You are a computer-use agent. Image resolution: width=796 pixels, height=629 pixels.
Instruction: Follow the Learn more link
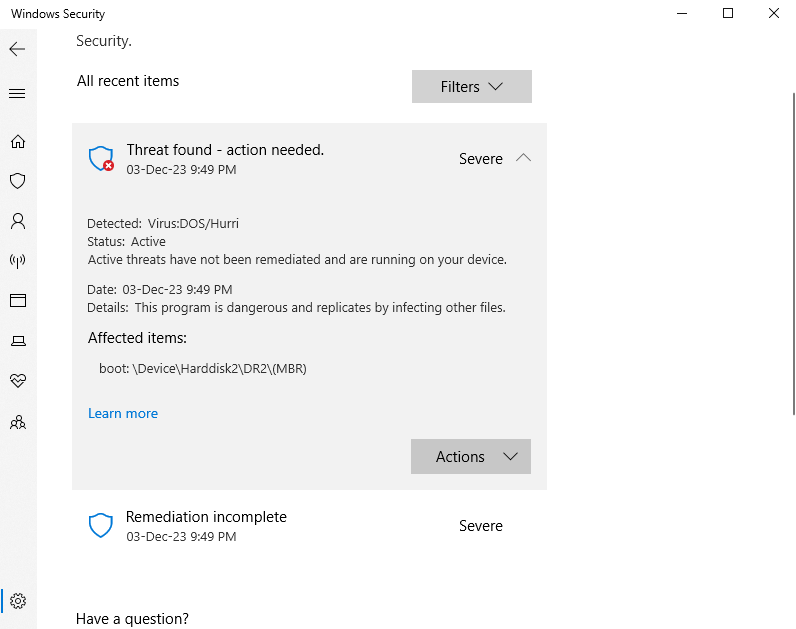[123, 413]
